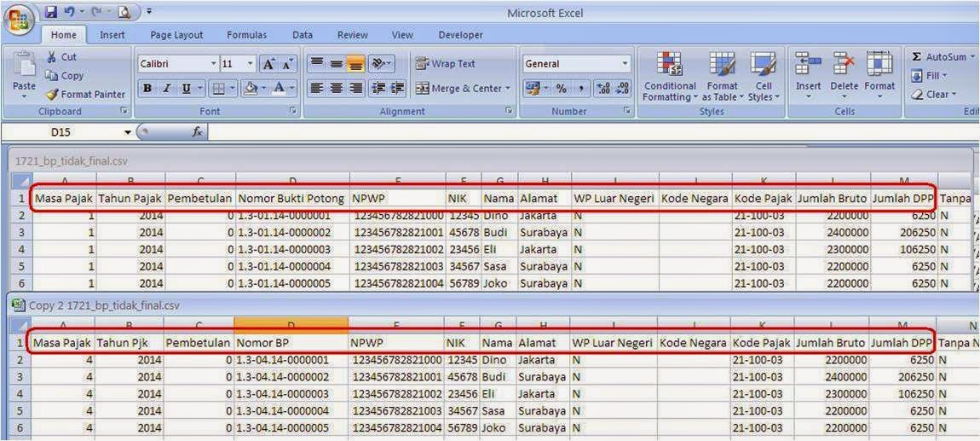Increase the cell indent
The width and height of the screenshot is (980, 441).
[x=397, y=88]
